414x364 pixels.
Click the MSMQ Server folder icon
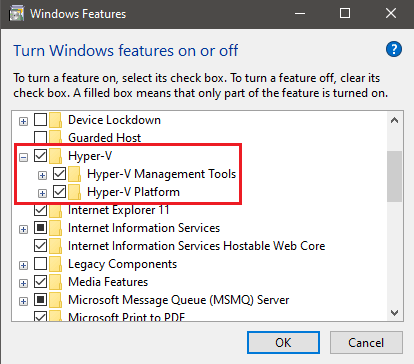[56, 300]
